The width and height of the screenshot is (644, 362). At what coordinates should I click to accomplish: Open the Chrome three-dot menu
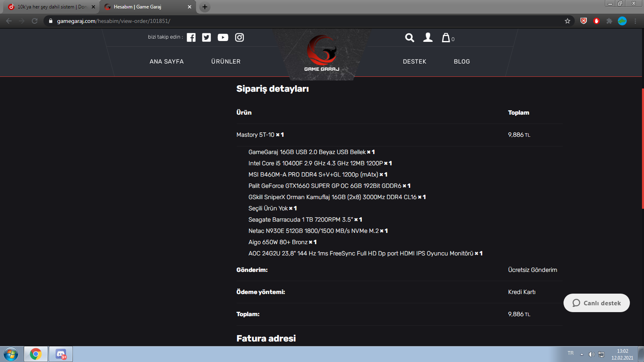click(x=636, y=21)
